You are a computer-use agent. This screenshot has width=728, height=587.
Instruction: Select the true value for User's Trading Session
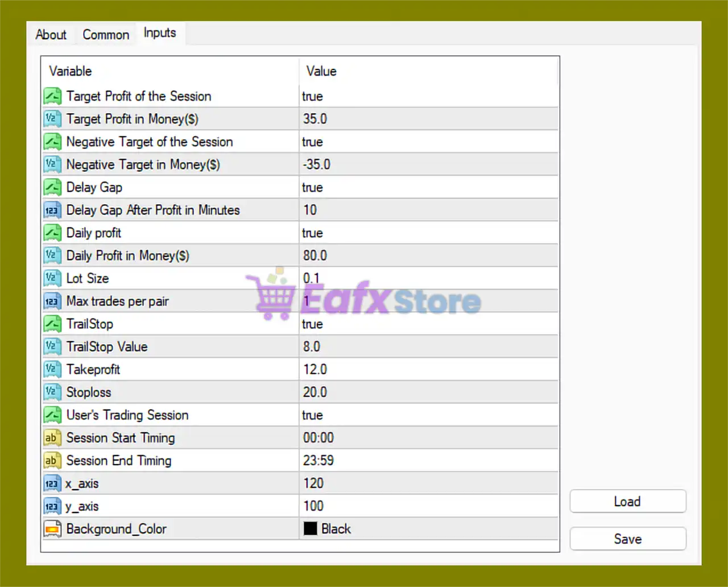[312, 415]
